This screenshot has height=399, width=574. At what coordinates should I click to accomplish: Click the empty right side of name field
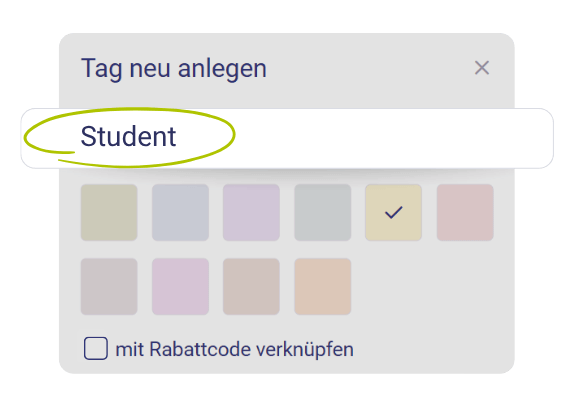403,138
